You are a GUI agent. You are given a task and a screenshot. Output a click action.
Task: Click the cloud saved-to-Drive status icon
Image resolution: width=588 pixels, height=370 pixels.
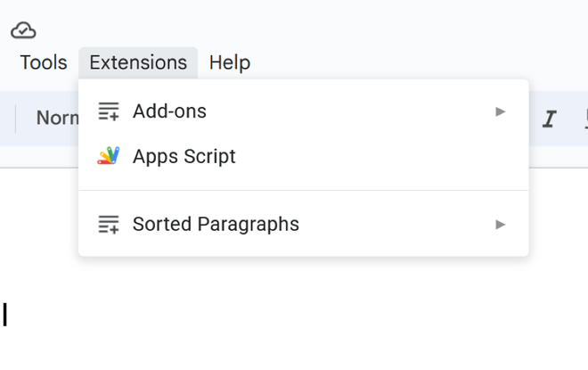coord(23,30)
